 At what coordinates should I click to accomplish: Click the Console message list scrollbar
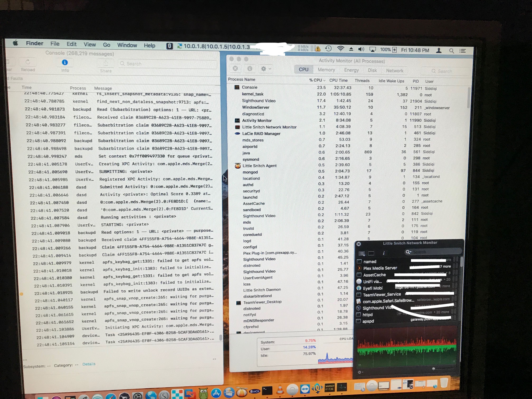pyautogui.click(x=220, y=337)
